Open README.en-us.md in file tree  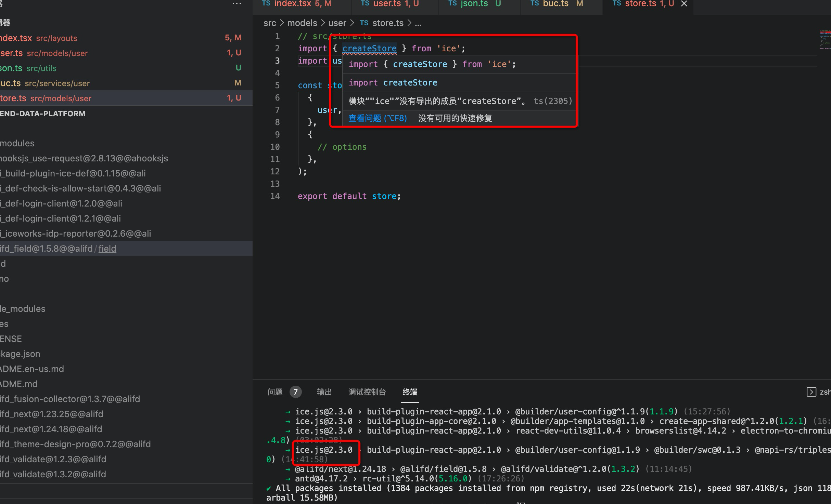click(x=126, y=369)
